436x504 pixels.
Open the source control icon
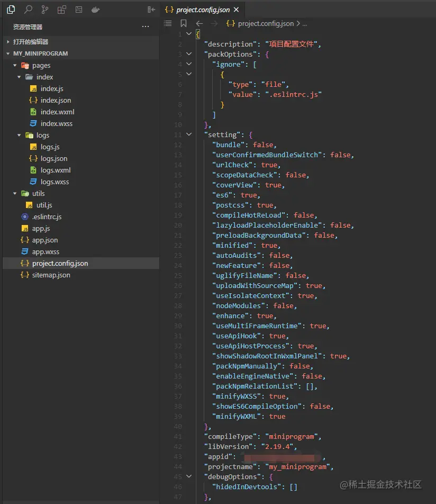[x=45, y=10]
